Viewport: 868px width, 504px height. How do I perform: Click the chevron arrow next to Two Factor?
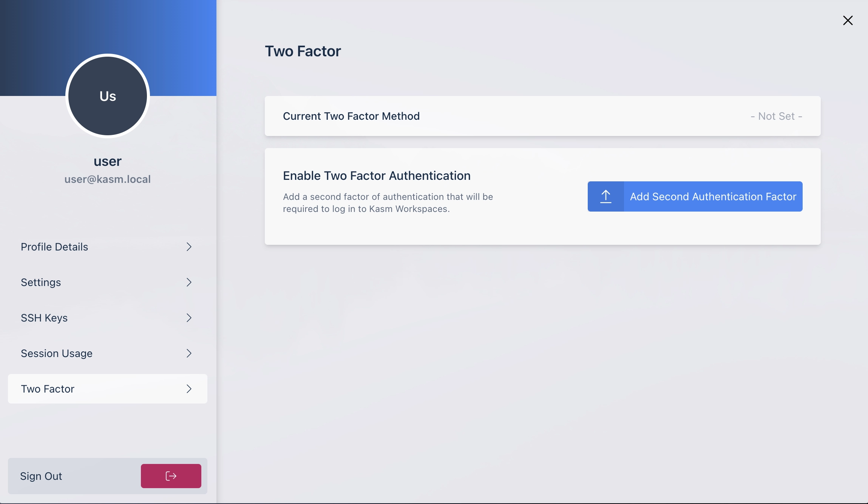coord(188,388)
